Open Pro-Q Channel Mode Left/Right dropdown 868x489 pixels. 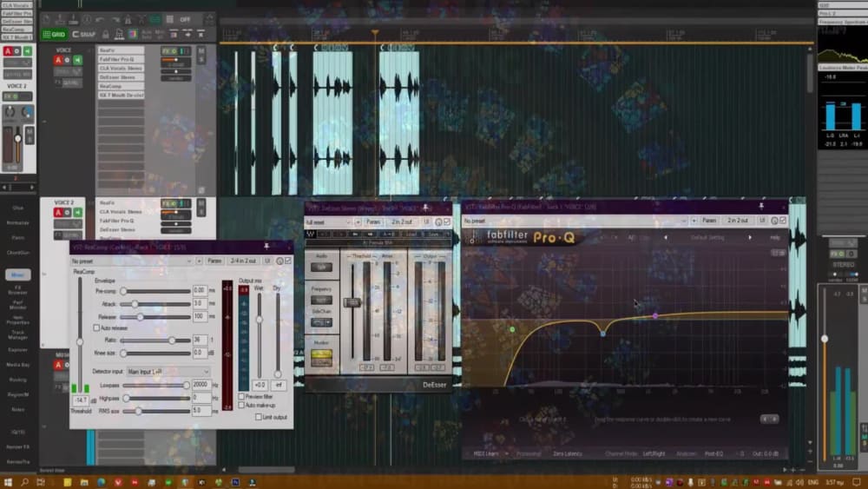[654, 453]
